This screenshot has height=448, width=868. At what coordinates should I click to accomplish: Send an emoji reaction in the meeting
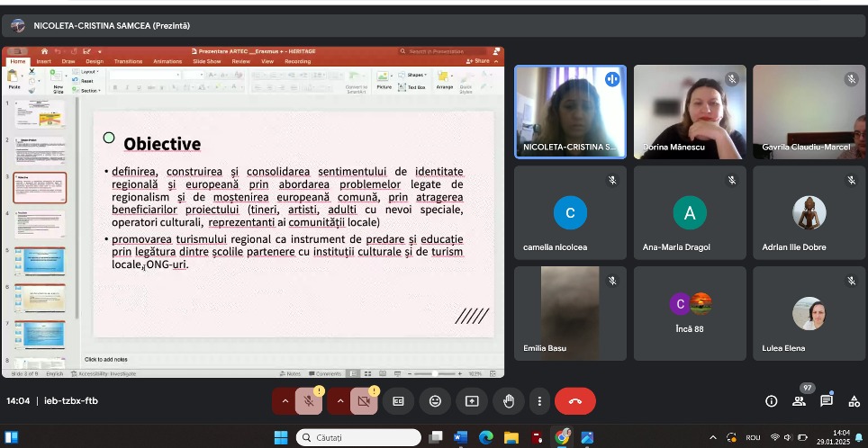(436, 401)
